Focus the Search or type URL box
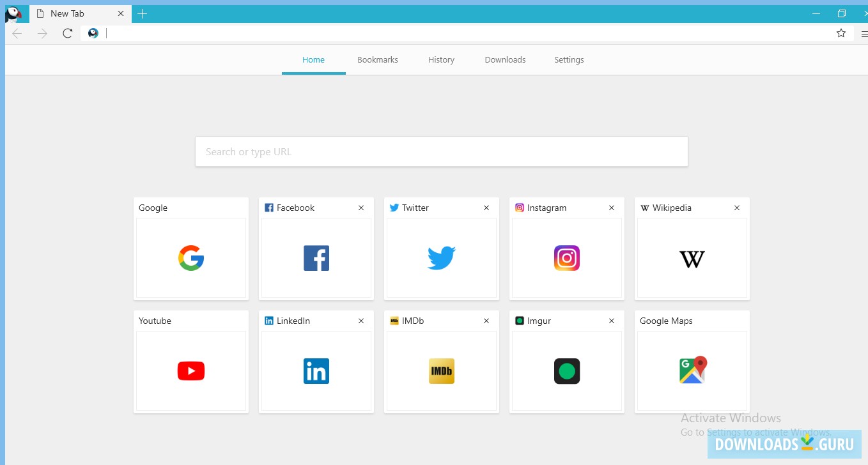The image size is (868, 465). point(442,151)
